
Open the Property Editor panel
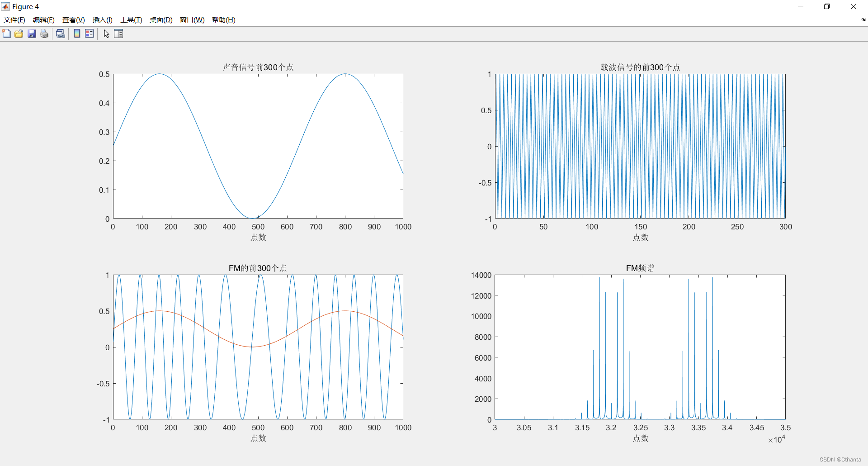pos(118,33)
